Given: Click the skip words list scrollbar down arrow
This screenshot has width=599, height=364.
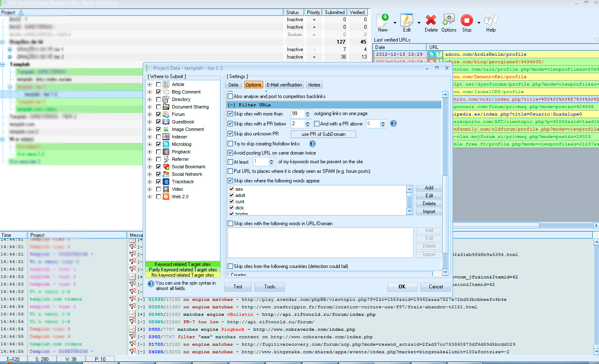Looking at the screenshot, I should click(x=409, y=212).
